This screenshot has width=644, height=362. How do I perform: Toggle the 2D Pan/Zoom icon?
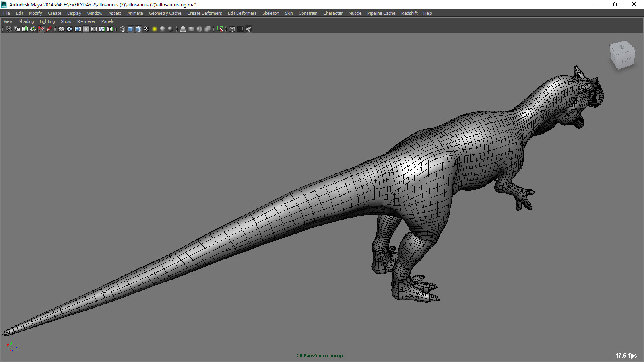(41, 29)
